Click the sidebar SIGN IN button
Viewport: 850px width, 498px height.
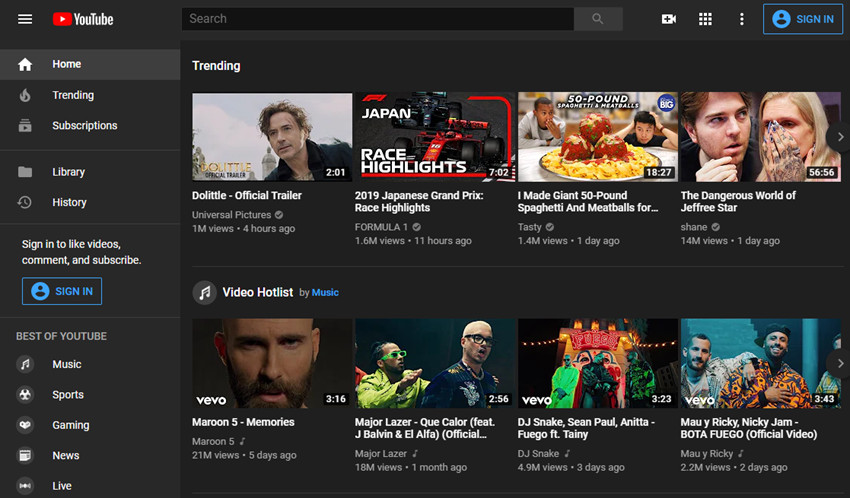pos(62,291)
